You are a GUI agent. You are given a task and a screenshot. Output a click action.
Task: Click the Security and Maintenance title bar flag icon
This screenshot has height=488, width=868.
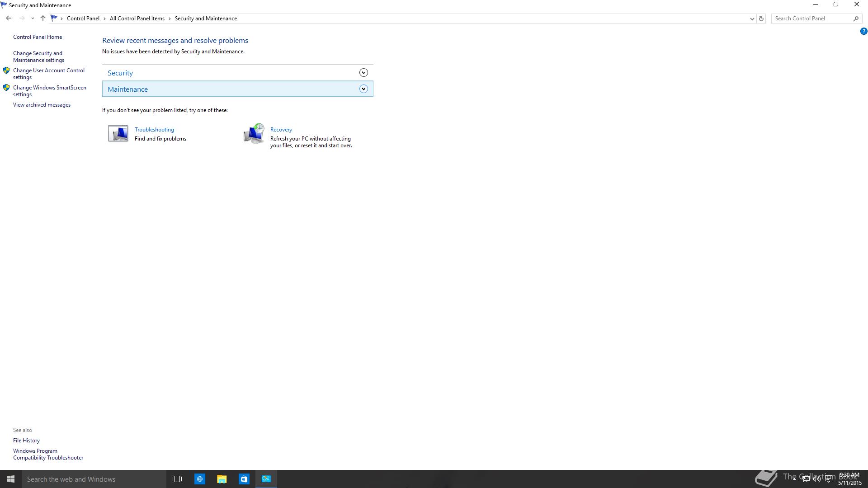pyautogui.click(x=4, y=5)
